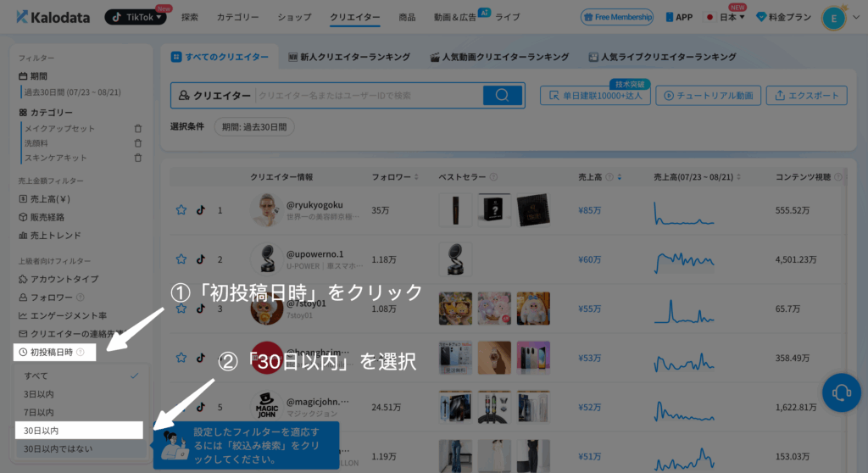This screenshot has width=868, height=473.
Task: Select the 3日以内 option
Action: pyautogui.click(x=81, y=394)
